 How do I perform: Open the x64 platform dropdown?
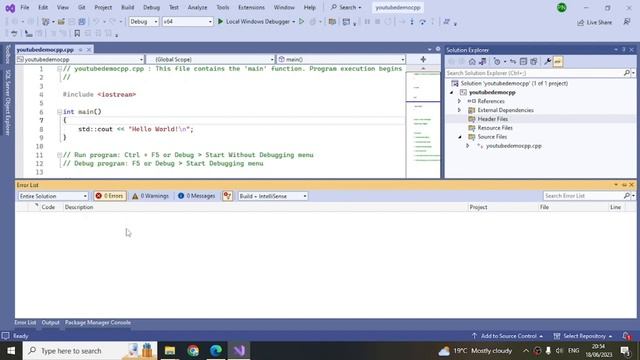[187, 22]
